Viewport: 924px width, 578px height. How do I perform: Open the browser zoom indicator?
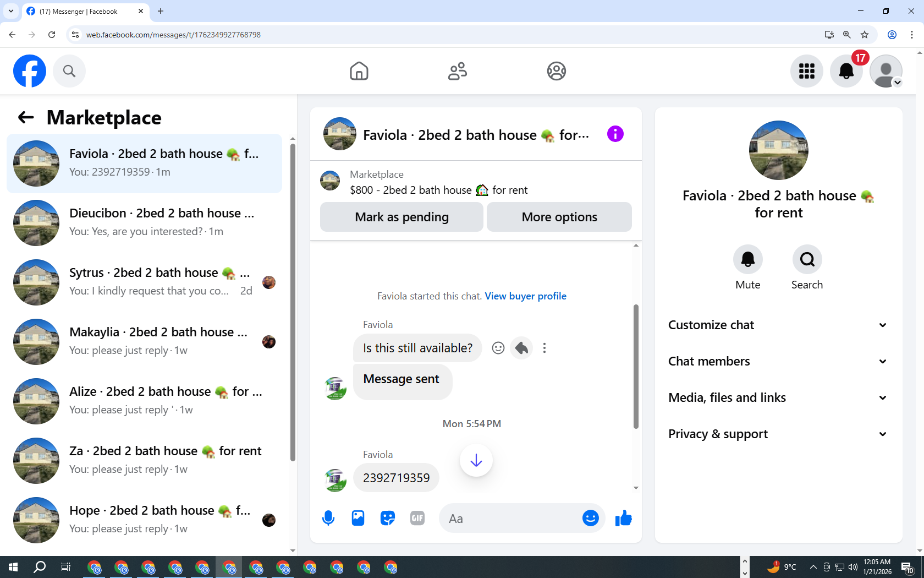click(x=847, y=35)
